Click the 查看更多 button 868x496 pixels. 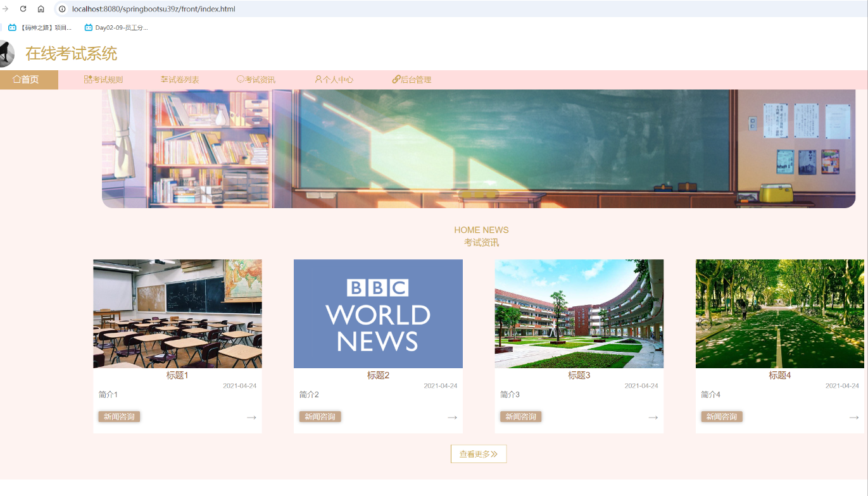click(x=478, y=454)
